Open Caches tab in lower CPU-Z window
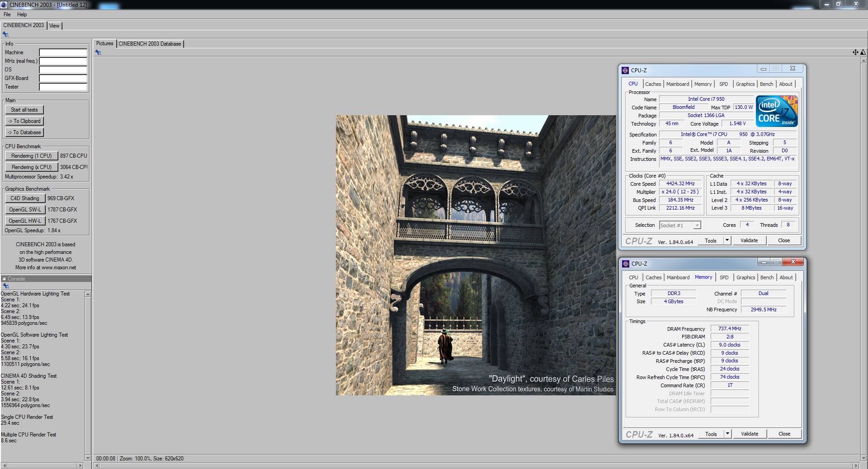The width and height of the screenshot is (868, 469). pos(653,277)
